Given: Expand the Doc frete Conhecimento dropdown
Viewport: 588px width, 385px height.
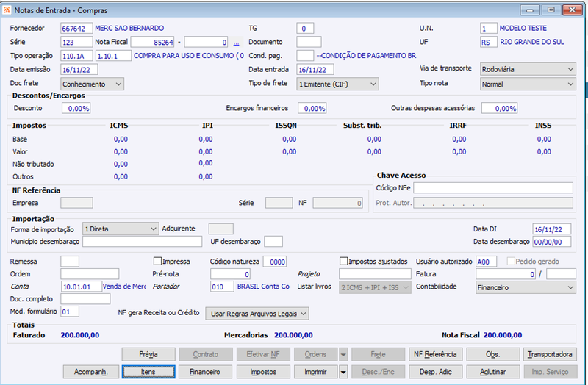Looking at the screenshot, I should (93, 84).
